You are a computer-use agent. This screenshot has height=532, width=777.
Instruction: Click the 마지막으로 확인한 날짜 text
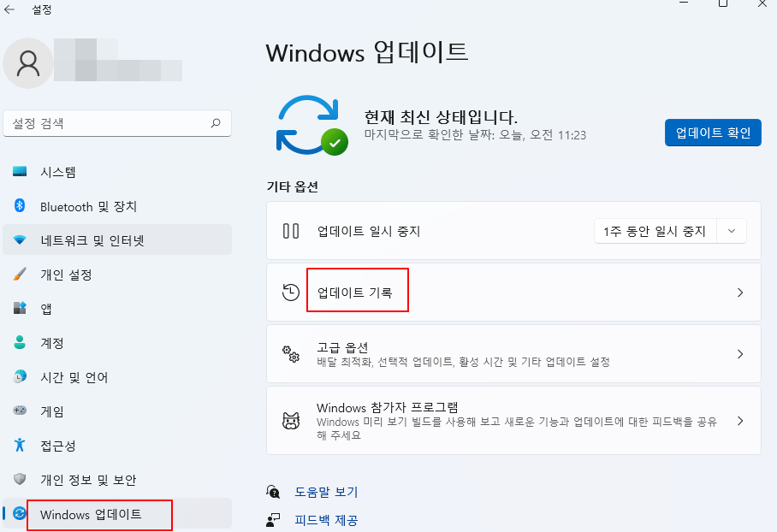[475, 135]
